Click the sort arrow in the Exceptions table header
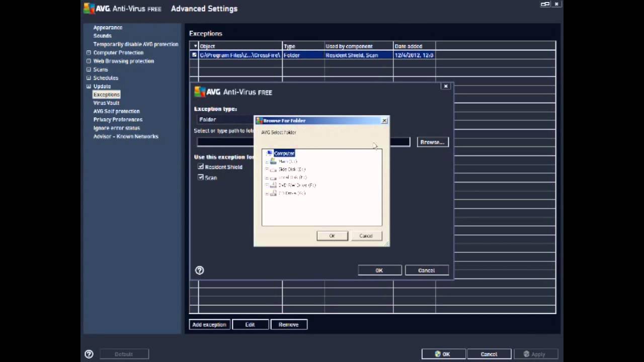The width and height of the screenshot is (644, 362). [195, 46]
